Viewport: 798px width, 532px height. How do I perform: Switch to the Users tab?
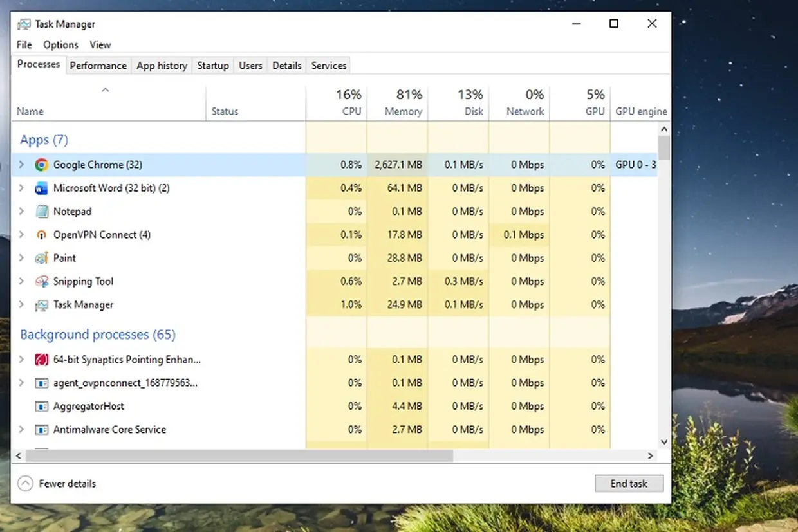250,66
